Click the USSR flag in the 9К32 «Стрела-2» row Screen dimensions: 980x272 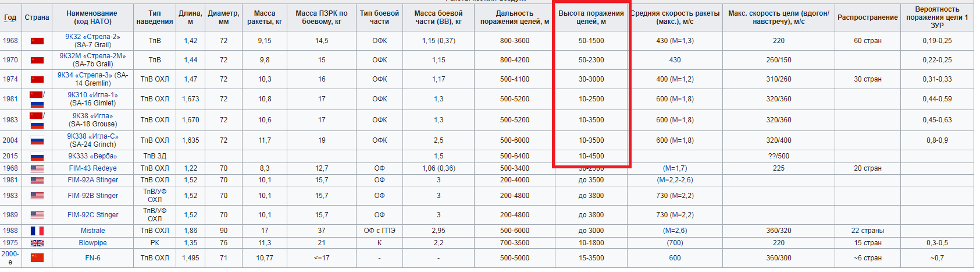click(x=37, y=41)
